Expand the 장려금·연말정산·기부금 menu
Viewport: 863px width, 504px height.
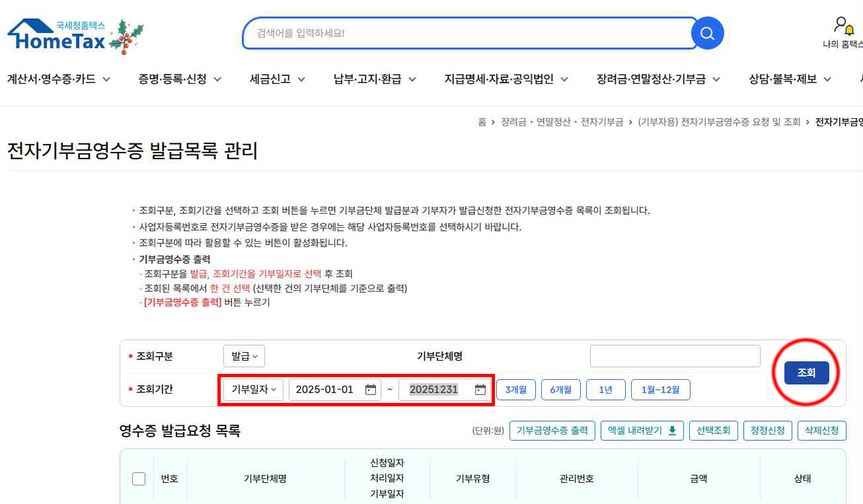[657, 79]
